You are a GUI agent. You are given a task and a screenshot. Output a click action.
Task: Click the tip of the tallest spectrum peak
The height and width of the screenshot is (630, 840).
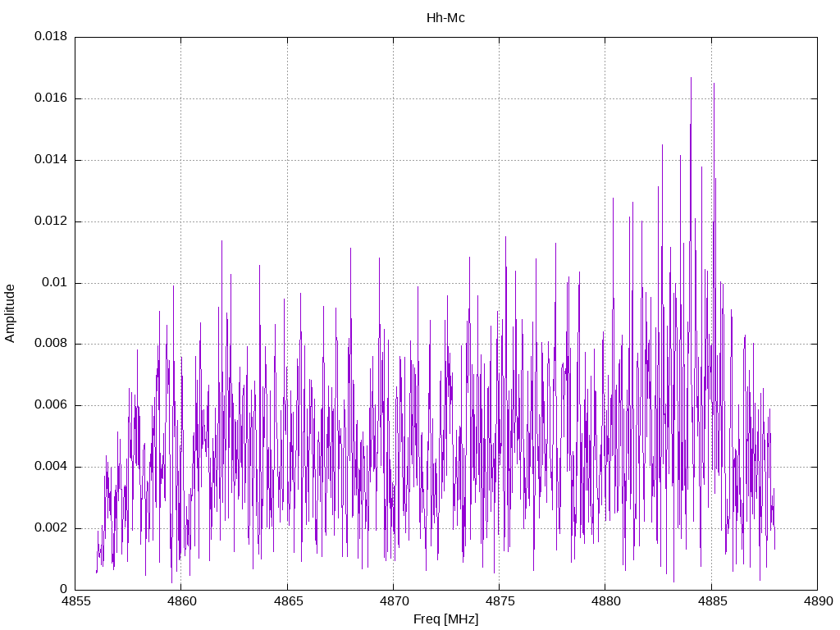tap(691, 78)
